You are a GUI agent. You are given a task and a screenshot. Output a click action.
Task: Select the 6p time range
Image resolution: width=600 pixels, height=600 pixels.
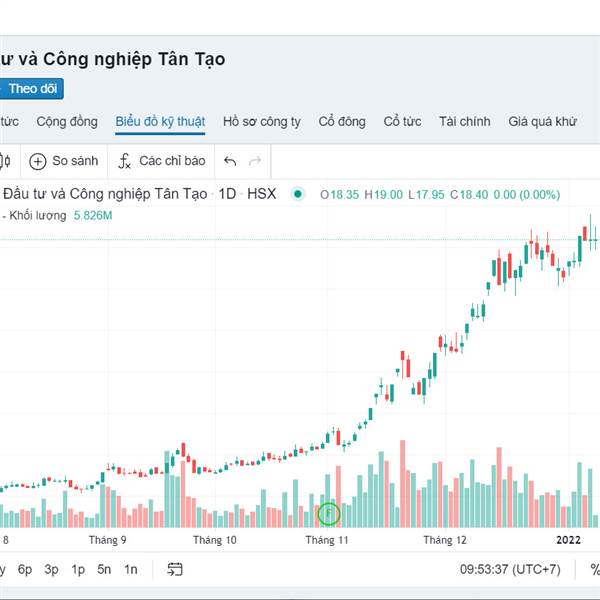(x=25, y=569)
